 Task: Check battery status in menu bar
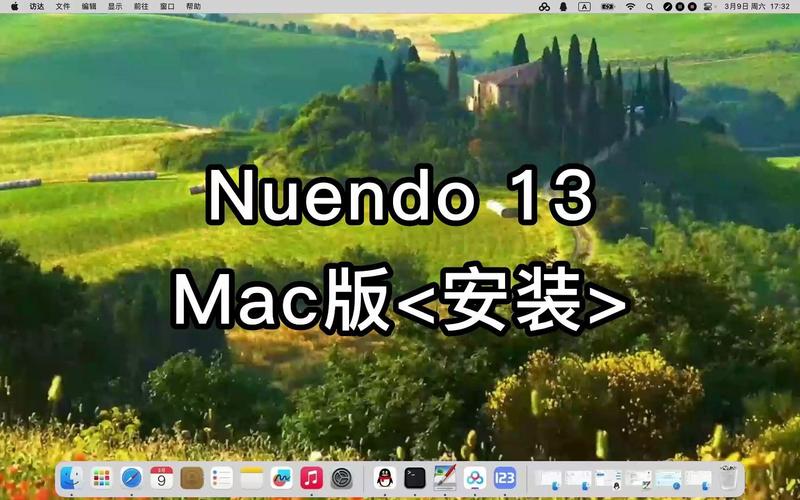(x=608, y=7)
